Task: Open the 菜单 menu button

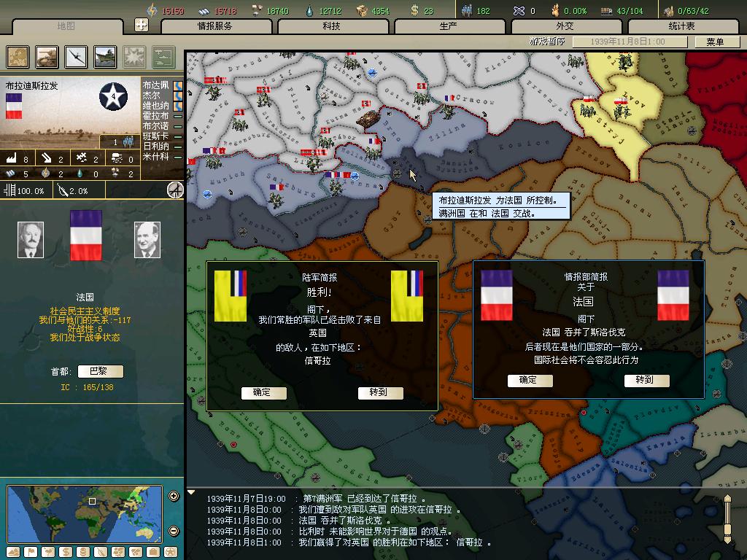Action: pos(716,42)
